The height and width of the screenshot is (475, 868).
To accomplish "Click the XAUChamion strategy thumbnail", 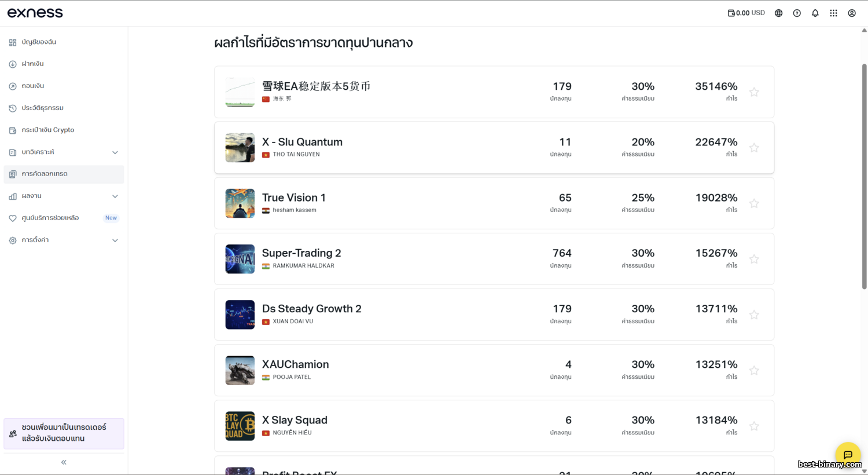I will click(240, 370).
